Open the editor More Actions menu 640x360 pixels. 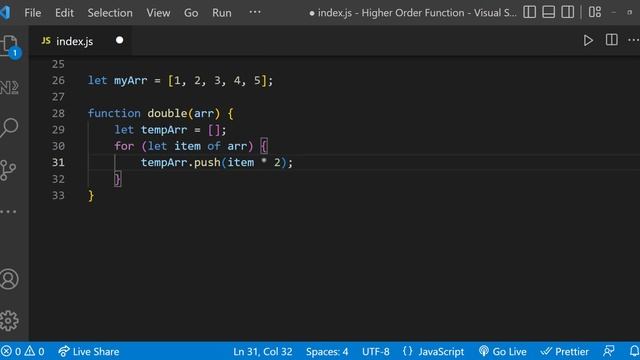633,40
